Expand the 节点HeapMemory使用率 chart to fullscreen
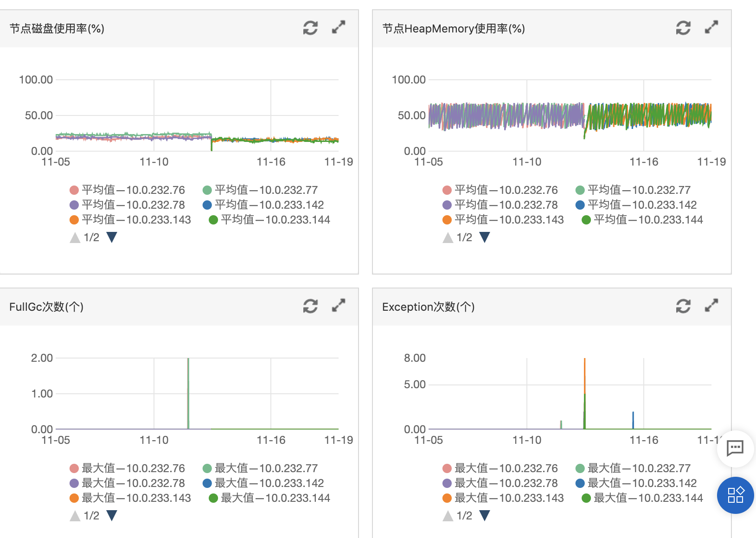The image size is (756, 538). coord(711,27)
